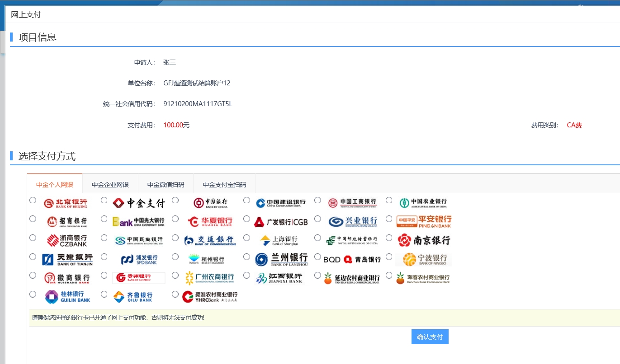620x364 pixels.
Task: Open the 中金微信扫码 tab
Action: [166, 185]
